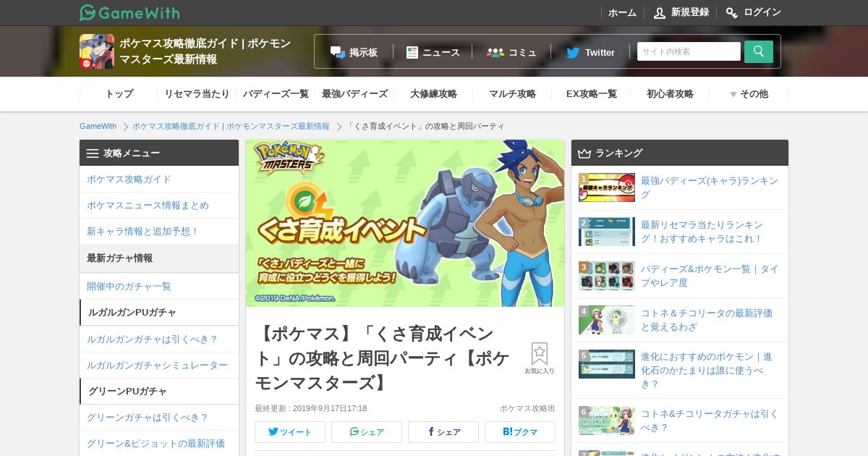
Task: Open the ポケマス攻略徹底ガイド site title
Action: [205, 51]
